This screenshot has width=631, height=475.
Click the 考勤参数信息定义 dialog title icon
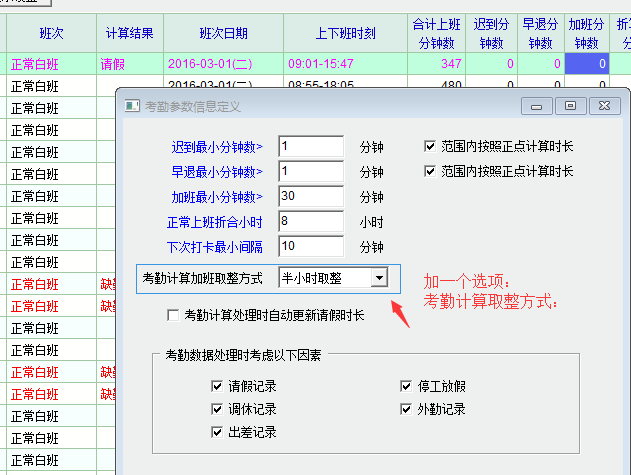(x=131, y=106)
